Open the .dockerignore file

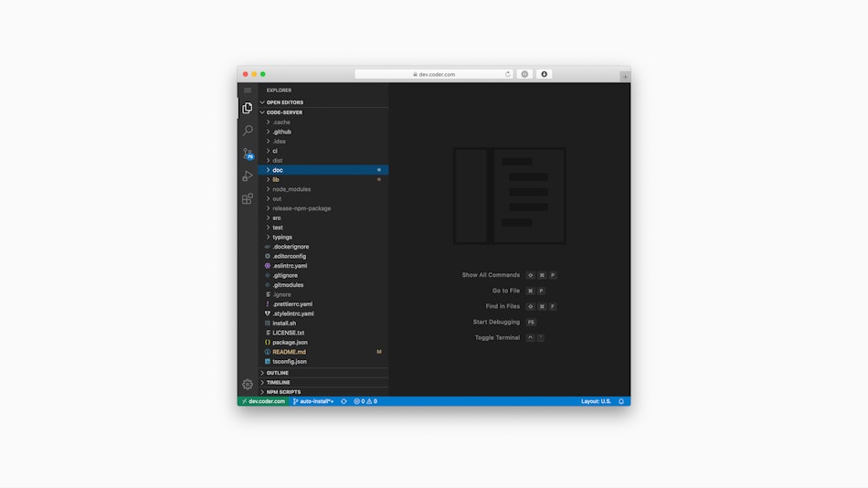click(323, 247)
